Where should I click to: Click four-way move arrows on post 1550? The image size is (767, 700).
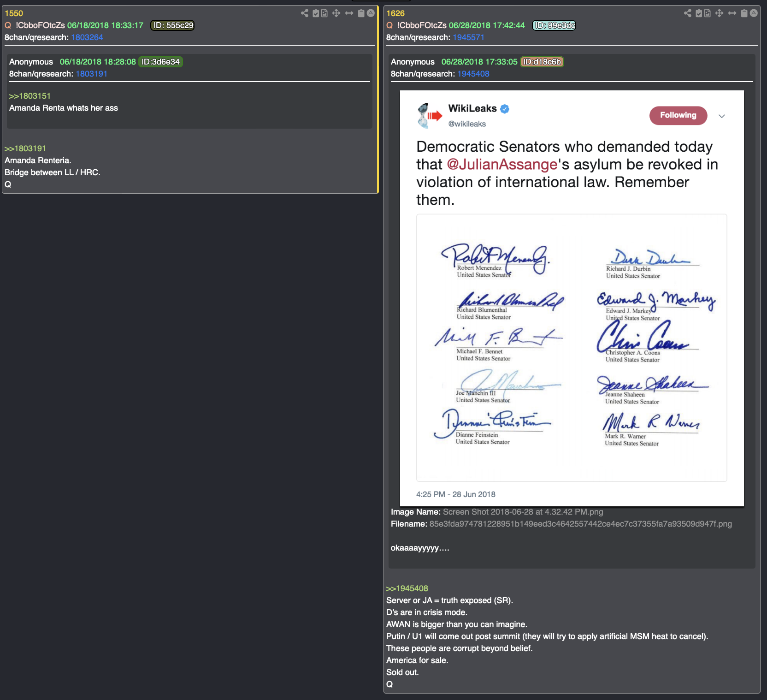336,13
